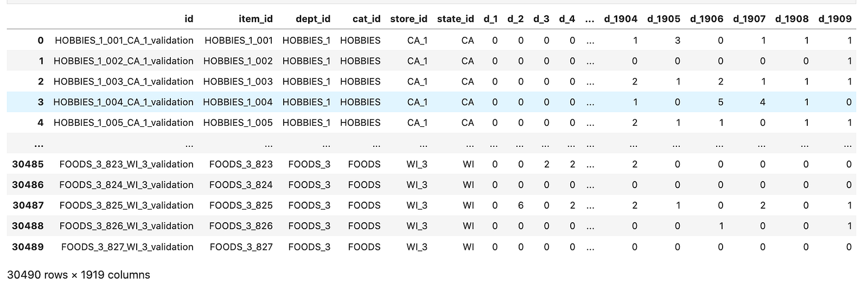
Task: Select item_id cell FOODS_3_825
Action: click(241, 205)
